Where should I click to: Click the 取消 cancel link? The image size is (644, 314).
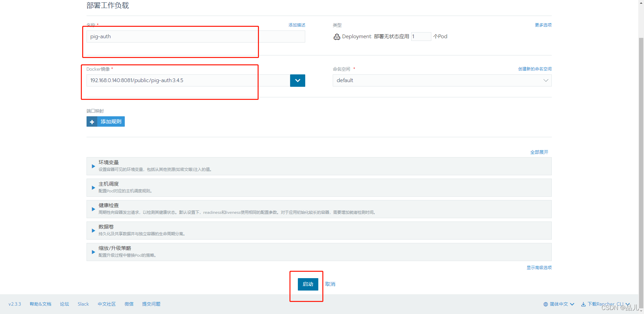pos(330,284)
